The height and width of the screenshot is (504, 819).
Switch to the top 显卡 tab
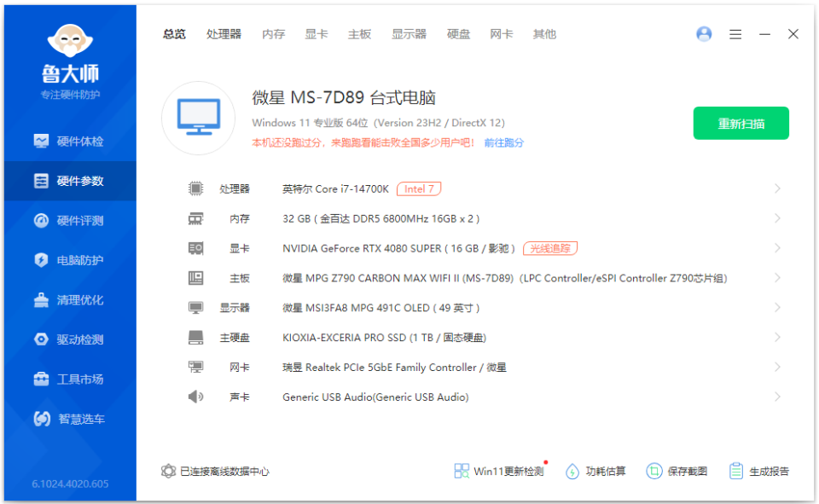[x=317, y=34]
